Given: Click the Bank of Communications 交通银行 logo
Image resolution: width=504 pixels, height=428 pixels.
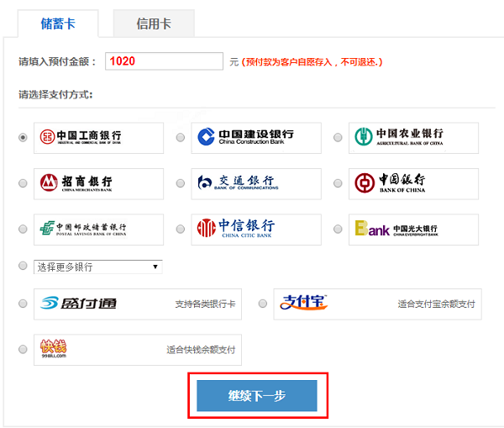Looking at the screenshot, I should click(x=255, y=183).
